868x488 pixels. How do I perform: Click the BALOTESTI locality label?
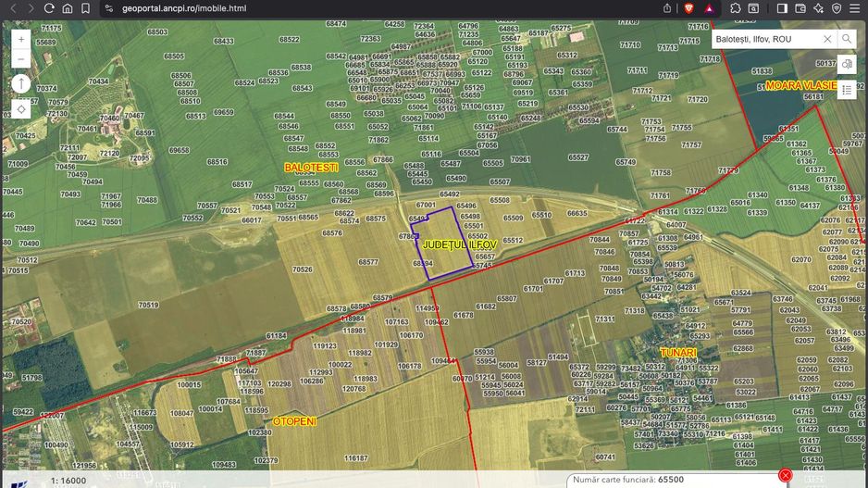coord(311,168)
